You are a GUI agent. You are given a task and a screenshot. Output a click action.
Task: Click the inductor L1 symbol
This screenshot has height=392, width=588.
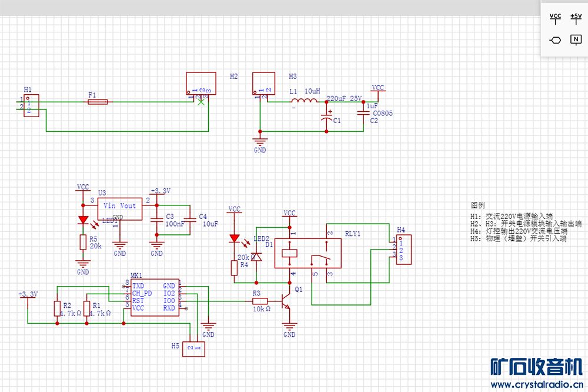click(304, 102)
